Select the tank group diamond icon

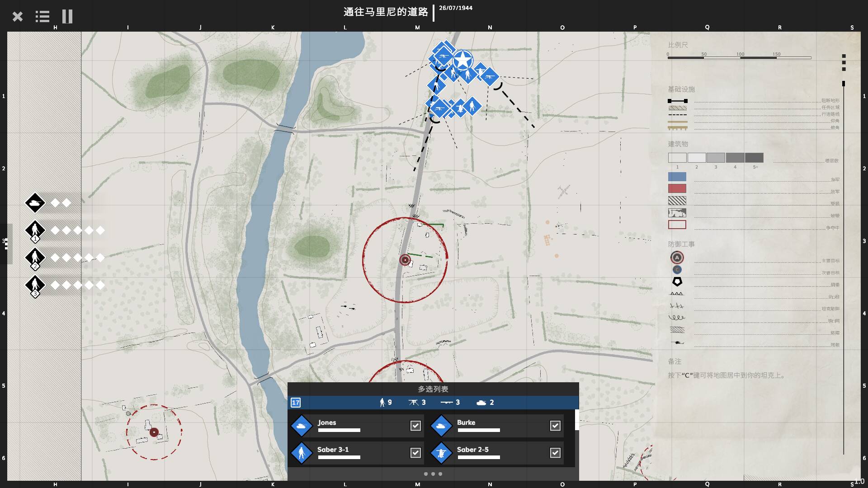[35, 203]
